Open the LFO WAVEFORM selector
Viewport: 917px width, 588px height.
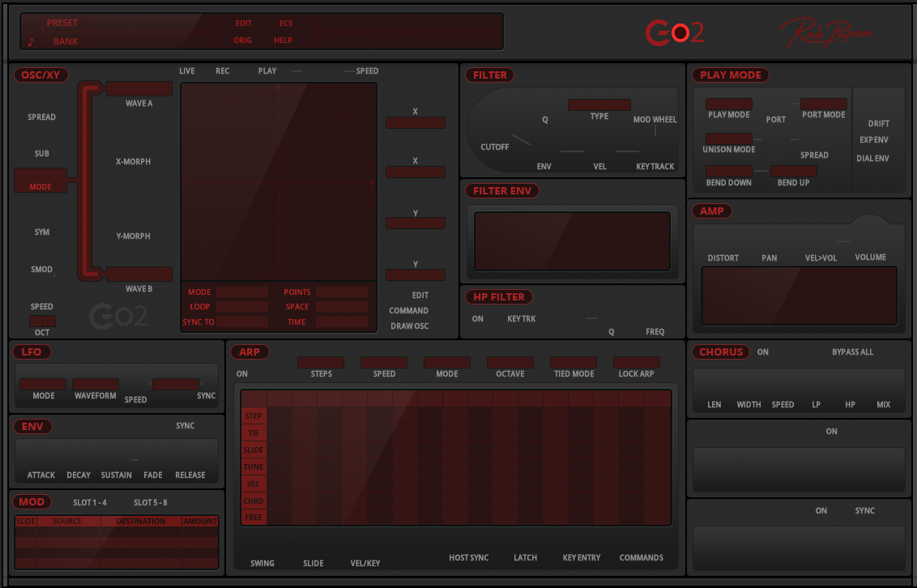96,384
